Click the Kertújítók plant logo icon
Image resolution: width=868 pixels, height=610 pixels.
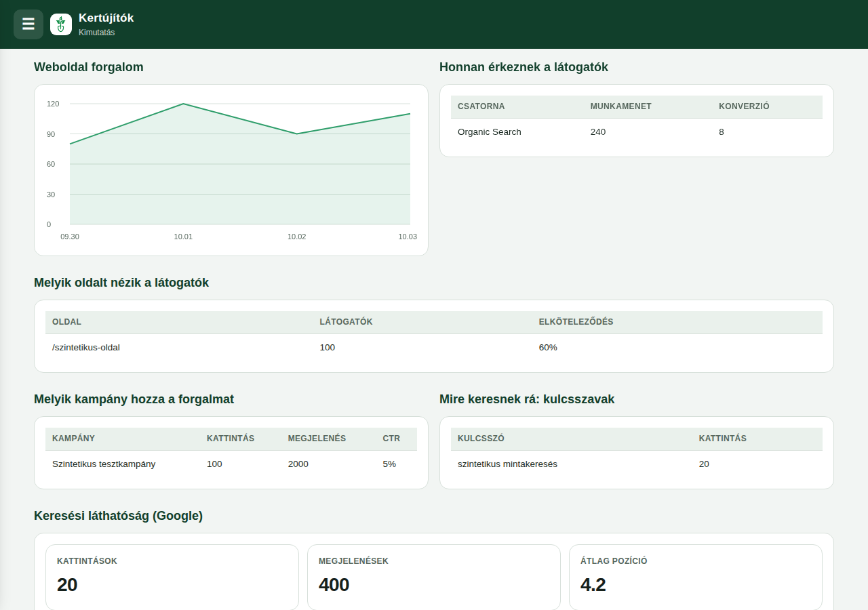point(61,24)
